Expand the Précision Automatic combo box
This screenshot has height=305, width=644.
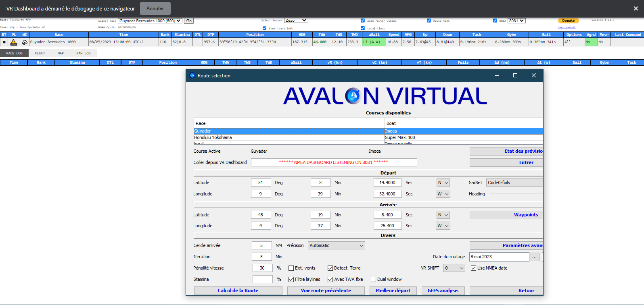(x=337, y=245)
